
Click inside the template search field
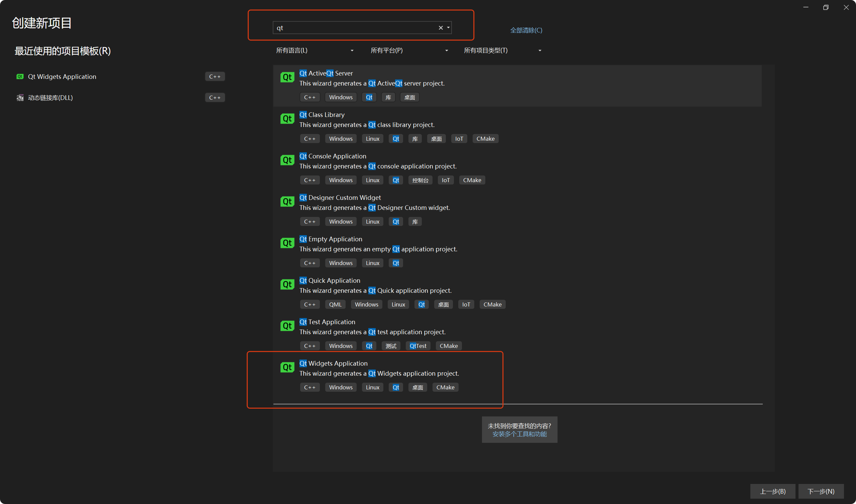tap(353, 28)
